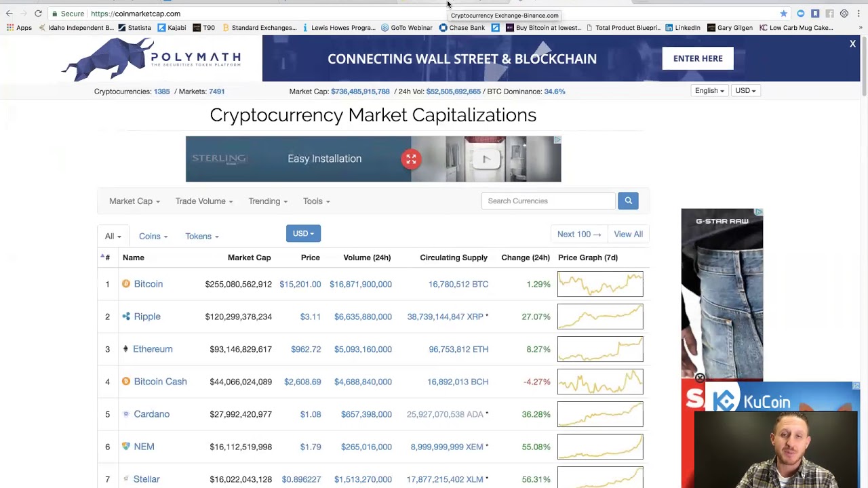Open Bitcoin 7d price graph
868x488 pixels.
(600, 284)
